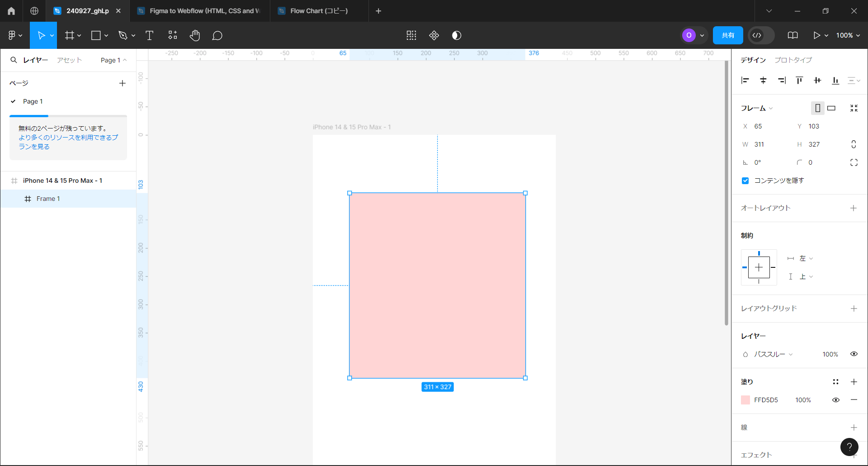The image size is (868, 466).
Task: Select the Text tool
Action: coord(149,35)
